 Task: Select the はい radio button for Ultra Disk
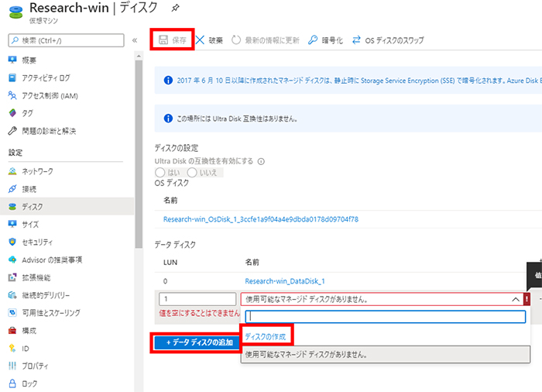pos(161,173)
